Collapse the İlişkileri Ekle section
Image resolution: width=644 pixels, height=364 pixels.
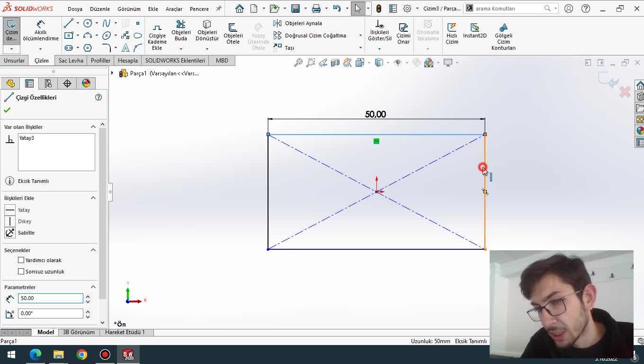pyautogui.click(x=93, y=198)
